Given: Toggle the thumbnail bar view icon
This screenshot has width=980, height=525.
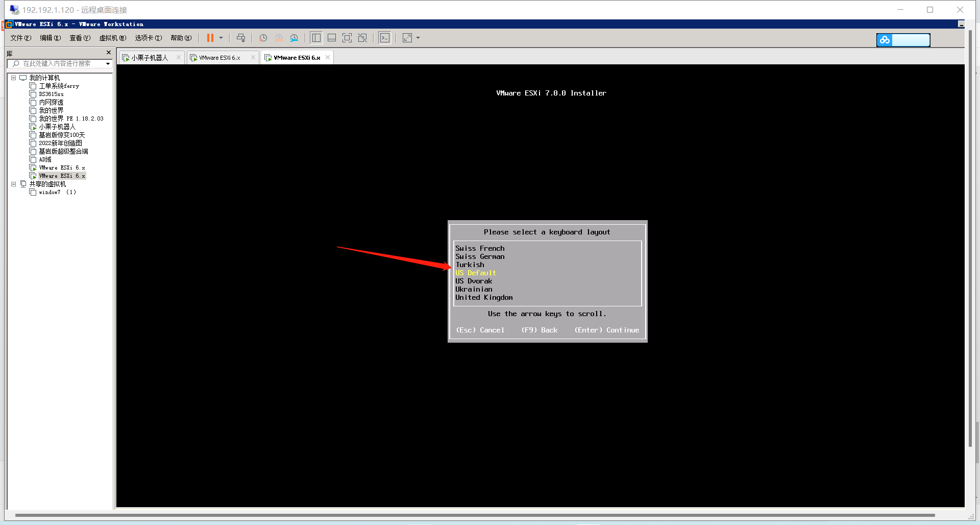Looking at the screenshot, I should pos(332,38).
